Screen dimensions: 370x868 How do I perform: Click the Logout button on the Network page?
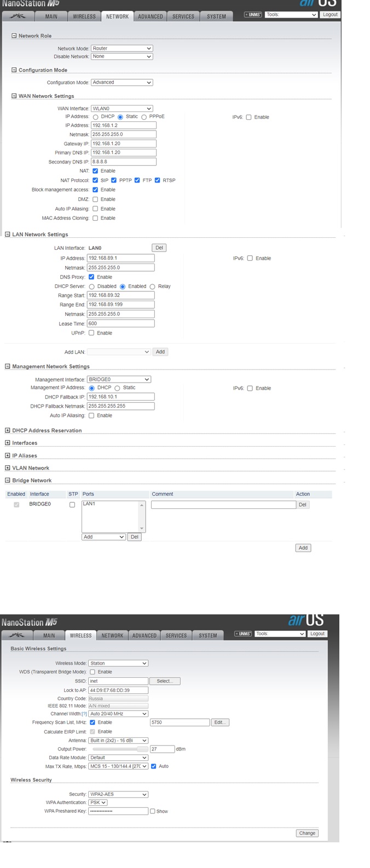[330, 15]
